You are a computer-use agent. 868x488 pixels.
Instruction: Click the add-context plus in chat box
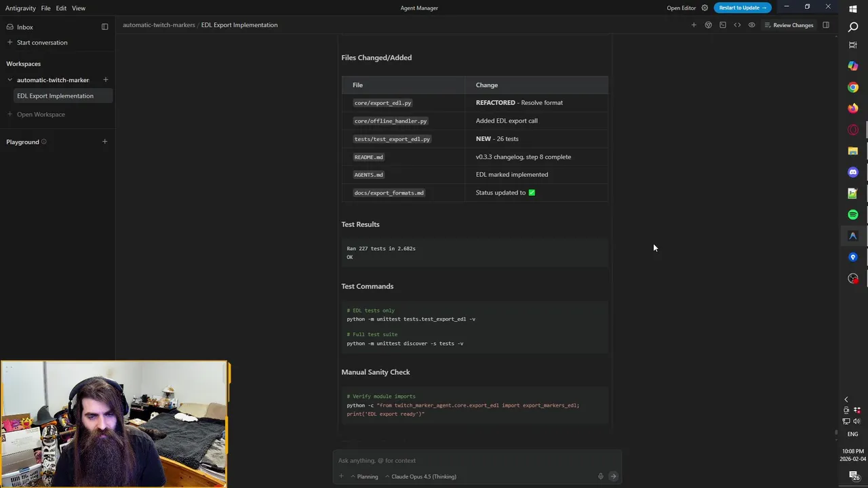(341, 476)
